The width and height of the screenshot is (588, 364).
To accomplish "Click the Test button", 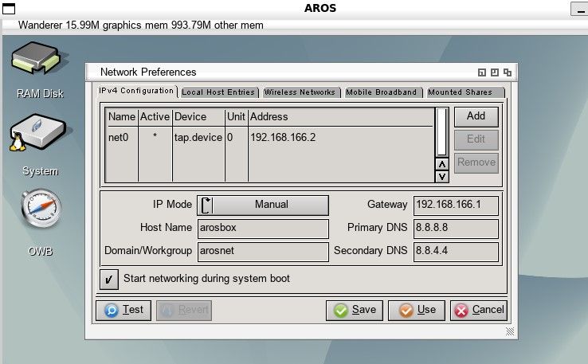I will [x=123, y=311].
